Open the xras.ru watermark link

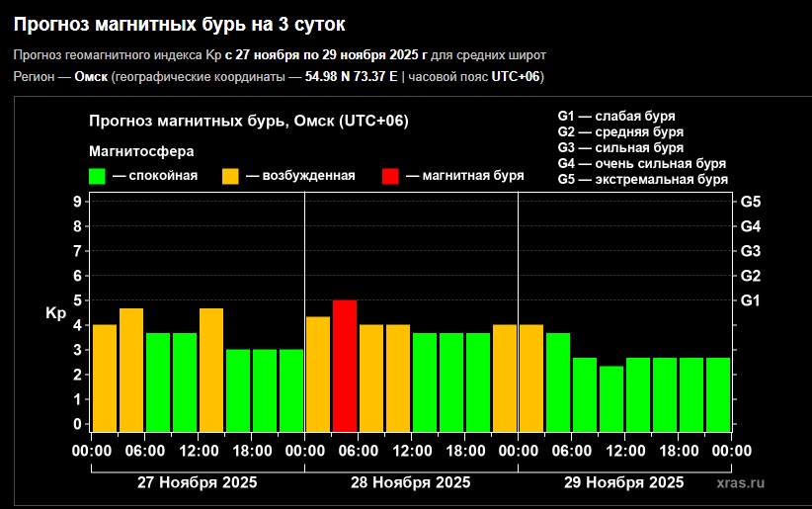tap(741, 482)
